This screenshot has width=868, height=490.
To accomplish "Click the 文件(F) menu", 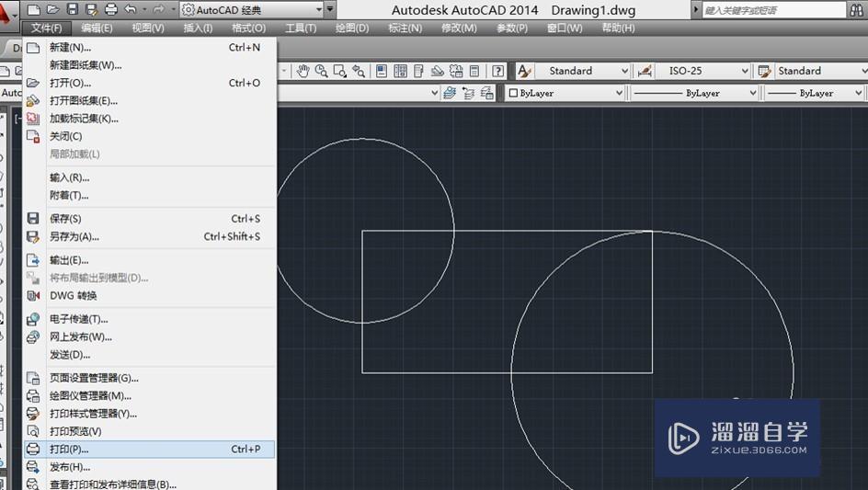I will pos(47,28).
